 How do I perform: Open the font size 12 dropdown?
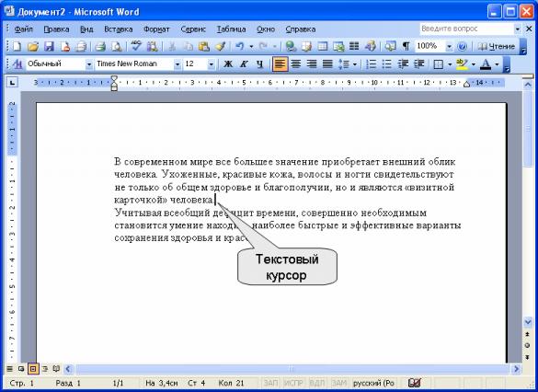point(212,64)
